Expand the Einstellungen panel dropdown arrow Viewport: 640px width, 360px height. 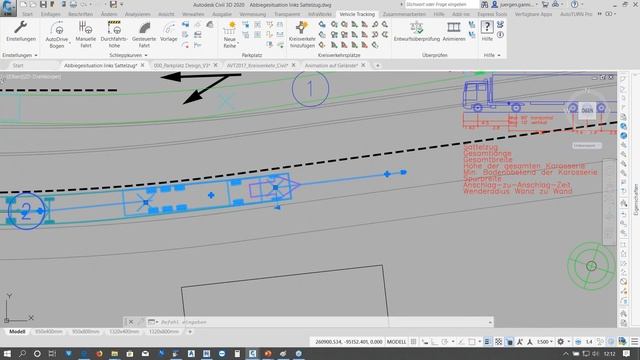[36, 55]
